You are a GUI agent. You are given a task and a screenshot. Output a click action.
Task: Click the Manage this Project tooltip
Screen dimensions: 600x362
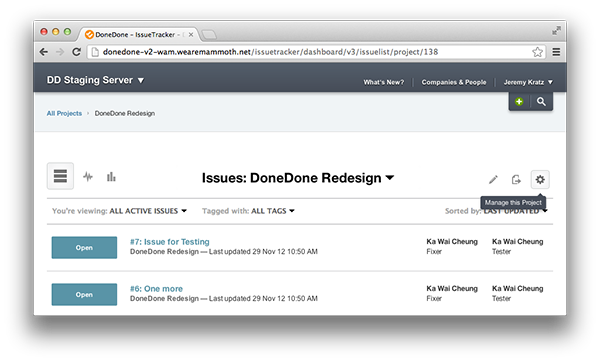point(513,202)
